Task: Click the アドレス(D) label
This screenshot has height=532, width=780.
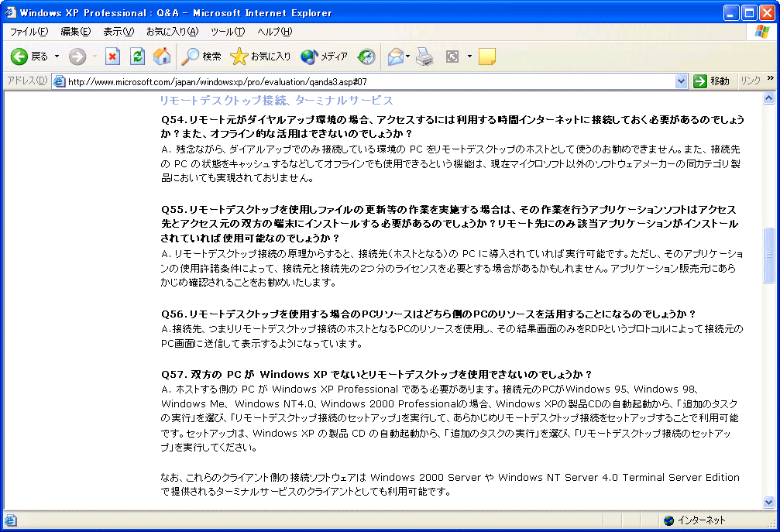Action: click(27, 81)
